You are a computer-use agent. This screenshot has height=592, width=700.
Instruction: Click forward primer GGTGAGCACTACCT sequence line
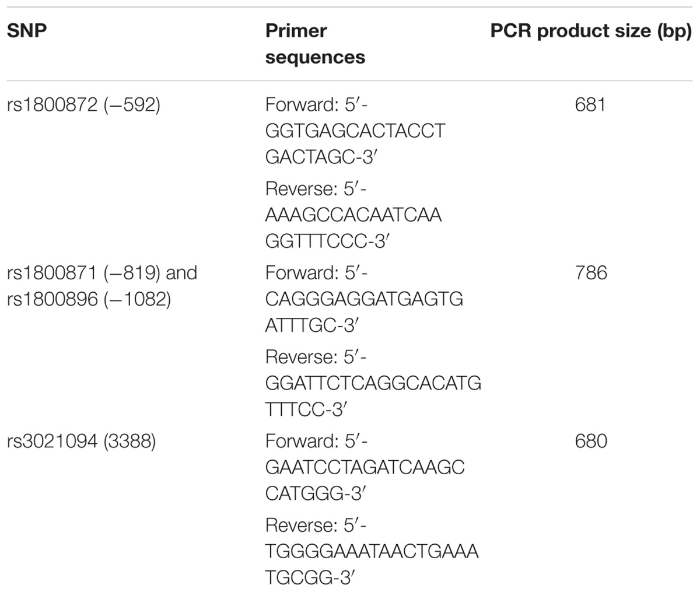[355, 131]
